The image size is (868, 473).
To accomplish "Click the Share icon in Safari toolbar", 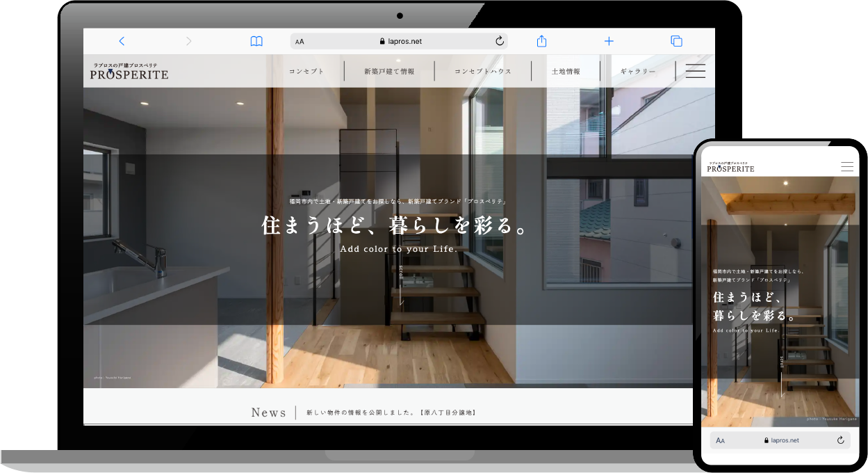I will coord(541,41).
